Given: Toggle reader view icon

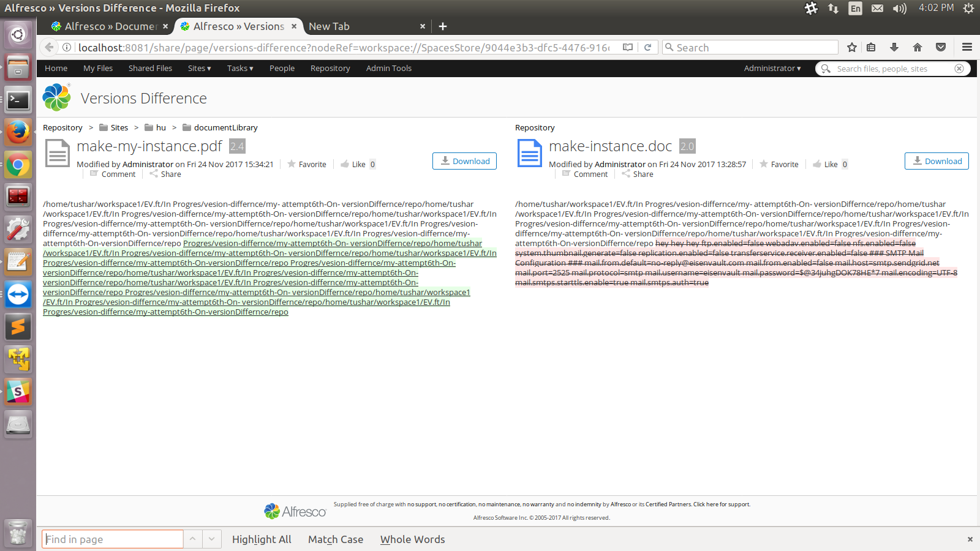Looking at the screenshot, I should tap(628, 47).
